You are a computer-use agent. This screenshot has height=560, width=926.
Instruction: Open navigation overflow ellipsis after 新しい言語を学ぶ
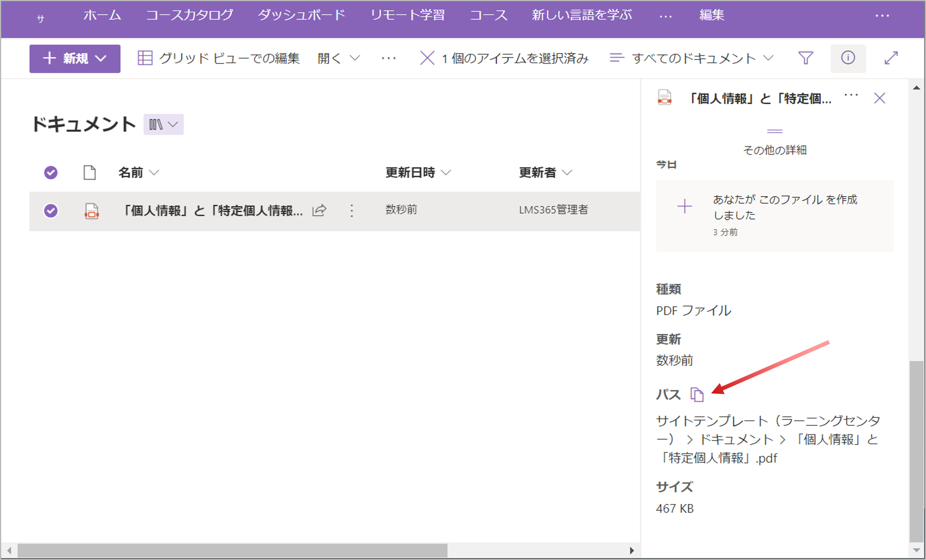(x=666, y=16)
